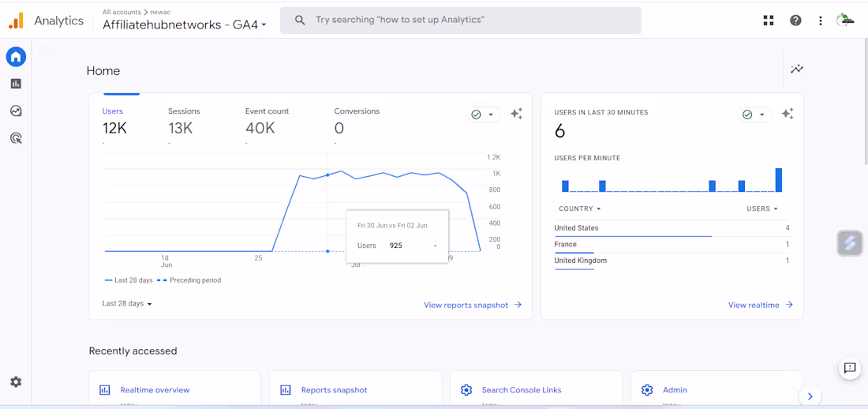Click the search magnifier icon

300,21
